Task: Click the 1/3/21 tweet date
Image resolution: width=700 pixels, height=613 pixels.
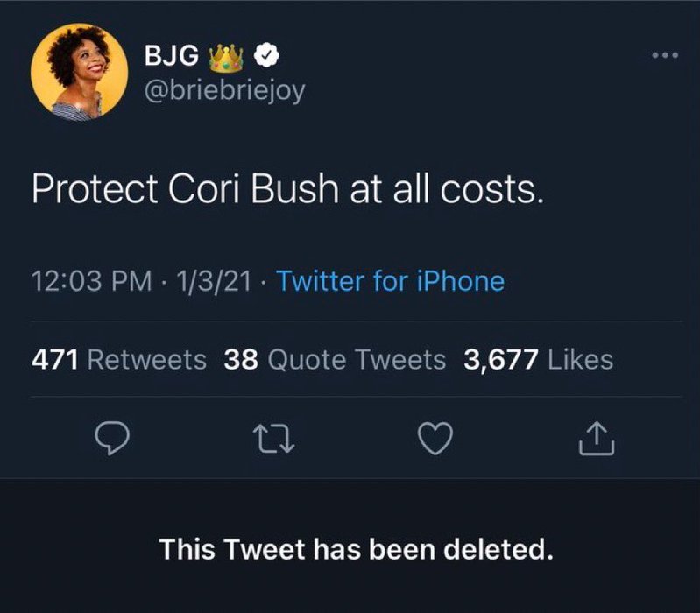Action: point(214,282)
